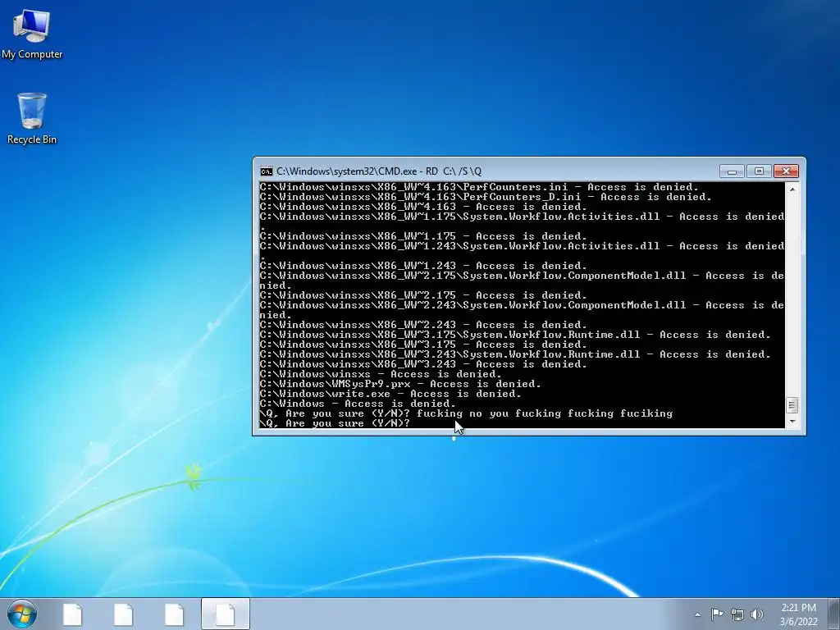The image size is (840, 630).
Task: Select the Recycle Bin desktop icon
Action: tap(32, 119)
